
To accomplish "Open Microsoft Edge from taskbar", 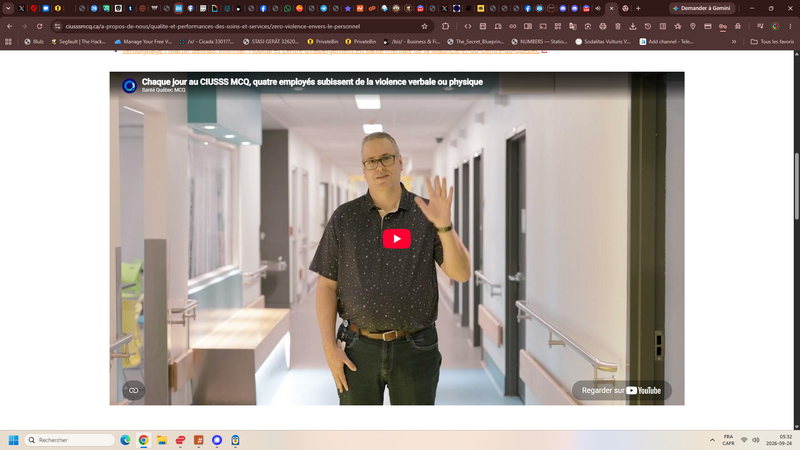I will [x=125, y=440].
